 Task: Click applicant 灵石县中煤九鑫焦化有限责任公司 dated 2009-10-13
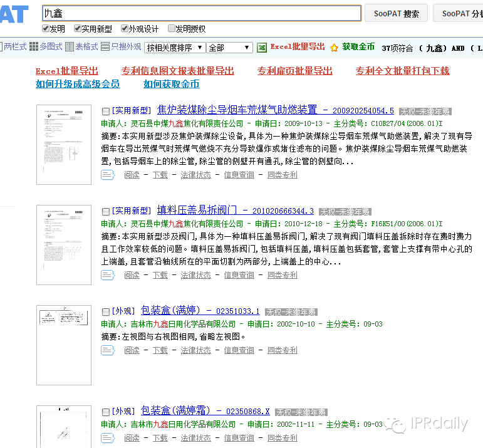coord(187,124)
